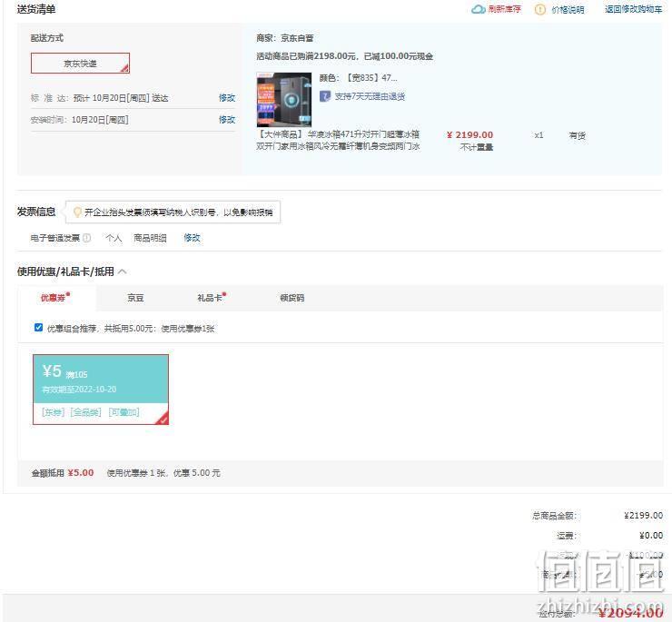
Task: Click 运费 ¥0.00 value
Action: [651, 536]
